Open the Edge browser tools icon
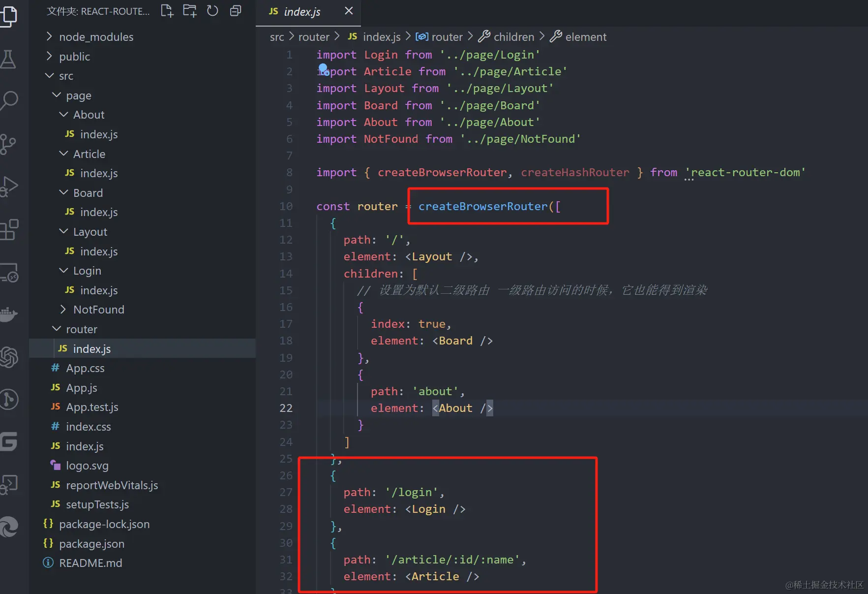Viewport: 868px width, 594px height. tap(9, 527)
